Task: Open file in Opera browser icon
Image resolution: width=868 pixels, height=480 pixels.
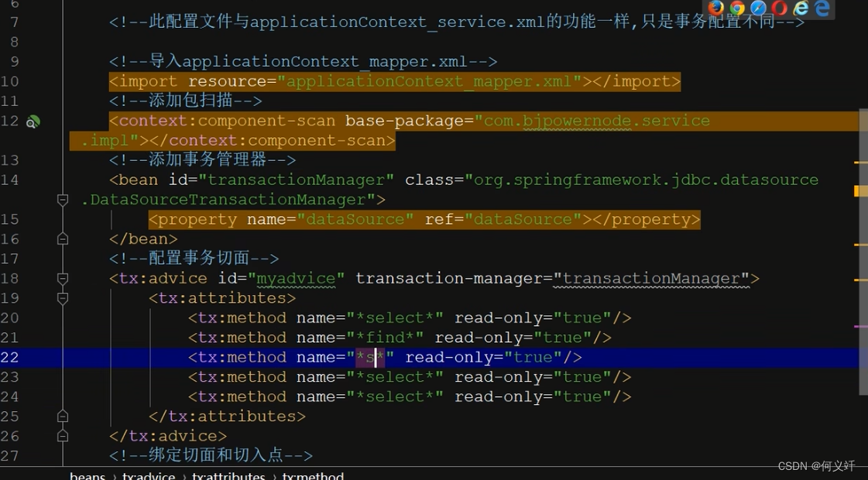Action: pyautogui.click(x=779, y=8)
